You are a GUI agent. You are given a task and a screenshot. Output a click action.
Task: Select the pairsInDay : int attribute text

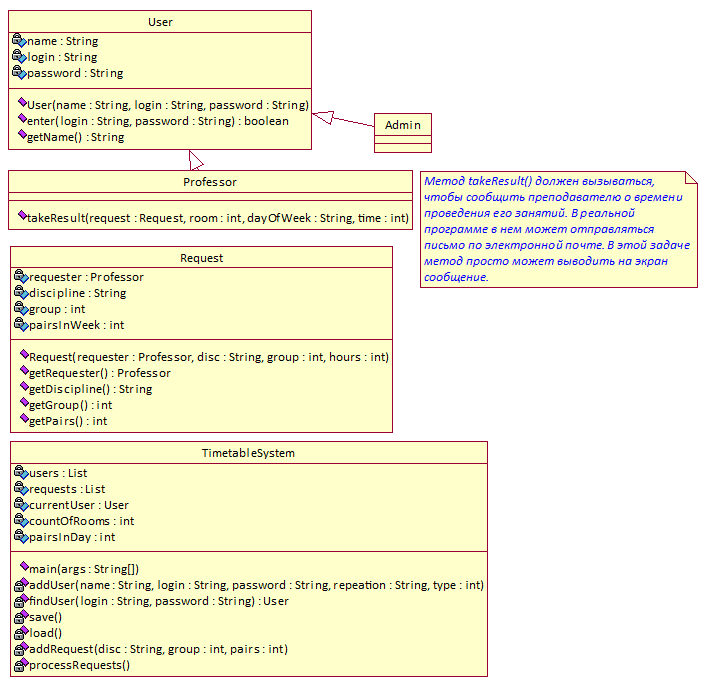(72, 537)
